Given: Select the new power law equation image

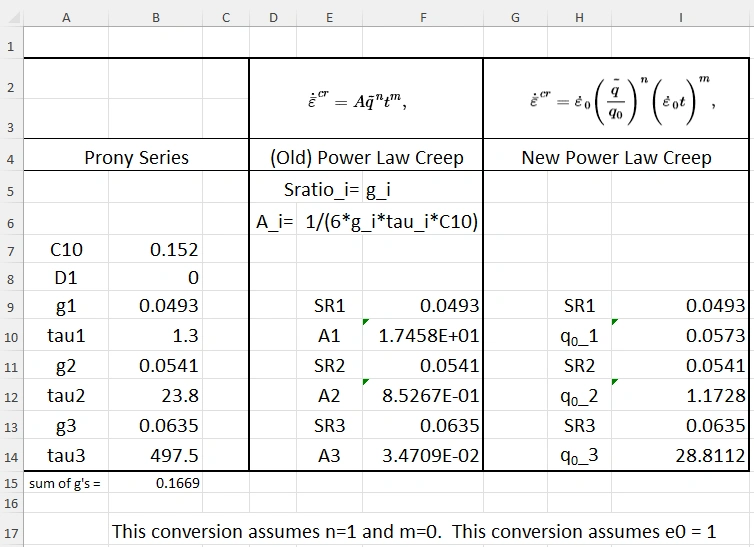Looking at the screenshot, I should tap(622, 100).
